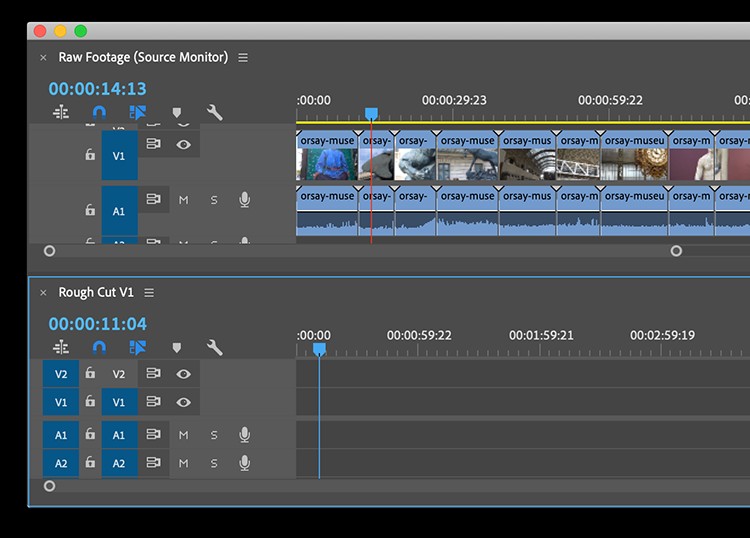Toggle sync lock on Raw Footage A1 track

(153, 199)
